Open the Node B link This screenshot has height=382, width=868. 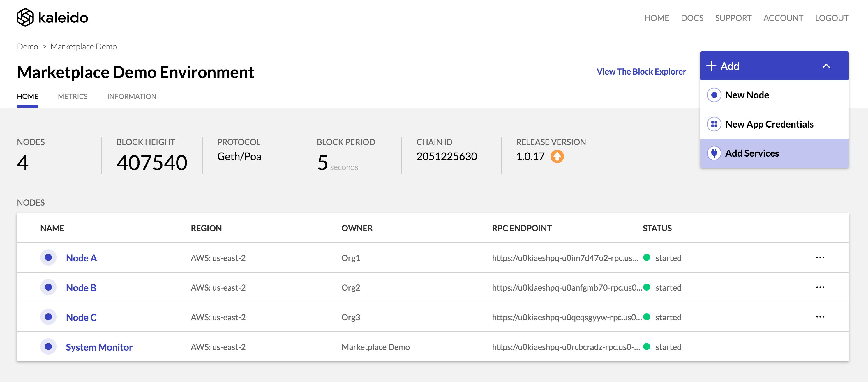point(81,288)
